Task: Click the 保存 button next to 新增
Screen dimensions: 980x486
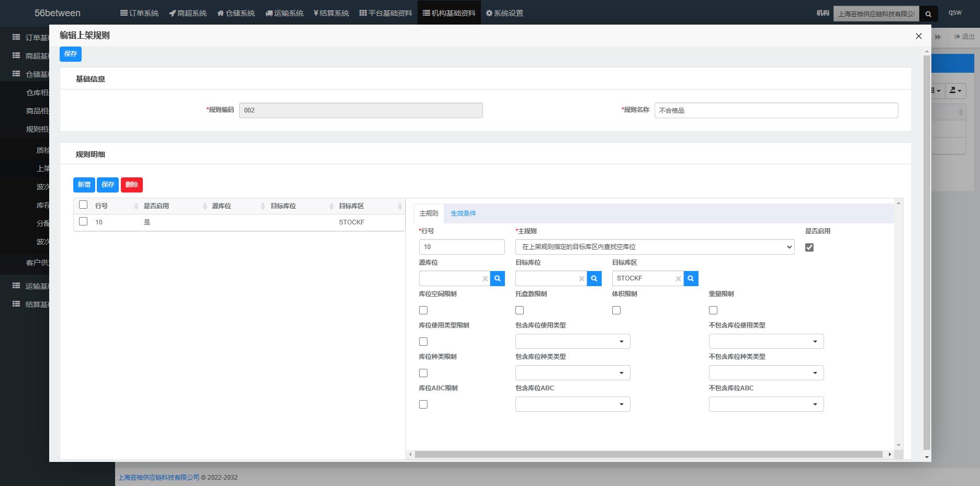Action: pyautogui.click(x=108, y=185)
